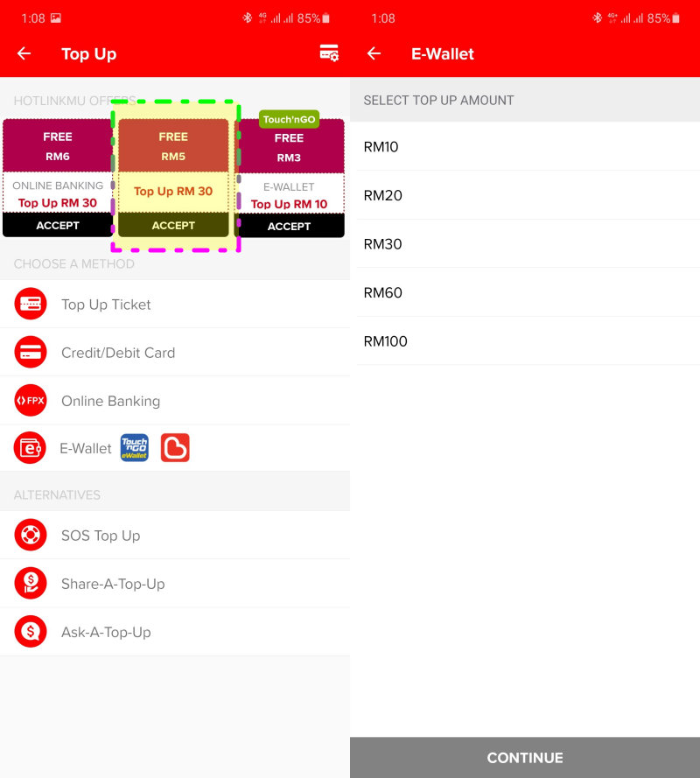Go back from the Top Up screen
This screenshot has height=778, width=700.
[x=24, y=53]
